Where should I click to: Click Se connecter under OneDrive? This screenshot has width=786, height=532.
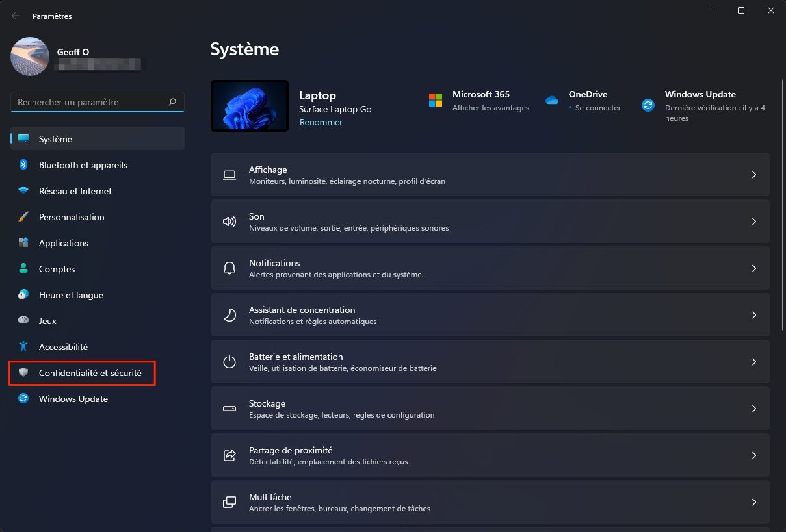tap(598, 108)
